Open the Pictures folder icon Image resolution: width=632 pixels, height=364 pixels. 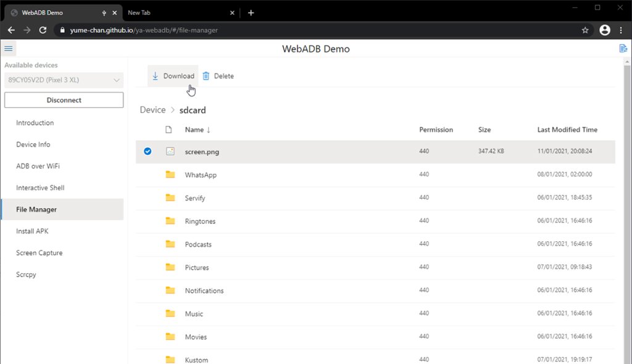170,267
